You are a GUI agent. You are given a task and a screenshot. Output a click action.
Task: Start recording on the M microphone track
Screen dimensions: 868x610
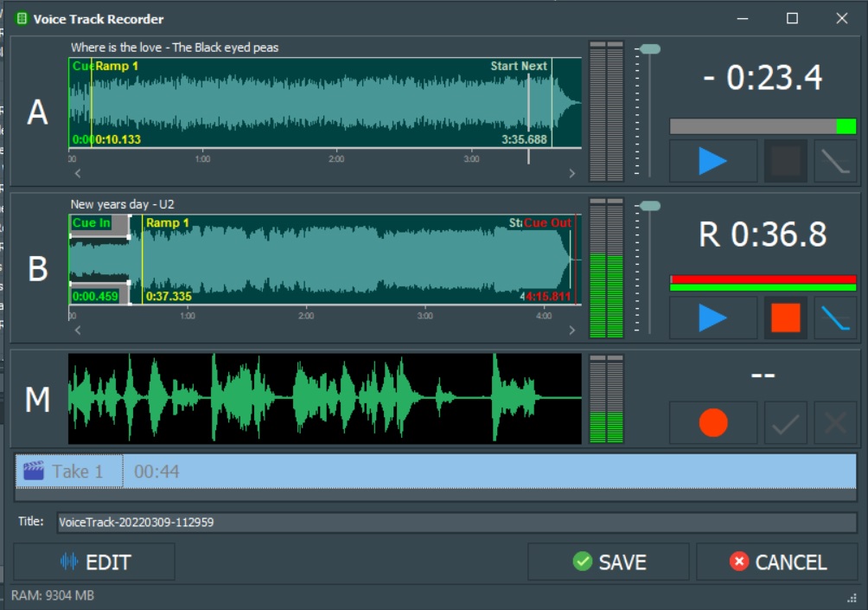pyautogui.click(x=712, y=423)
